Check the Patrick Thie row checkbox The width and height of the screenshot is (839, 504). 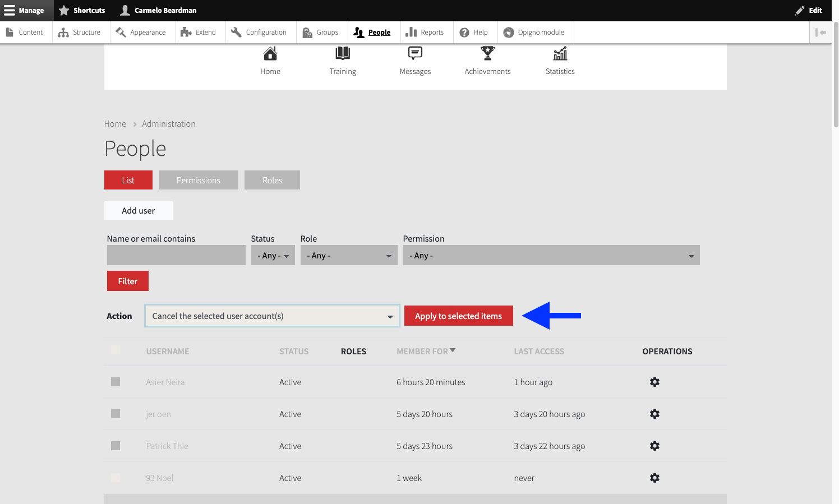coord(116,446)
